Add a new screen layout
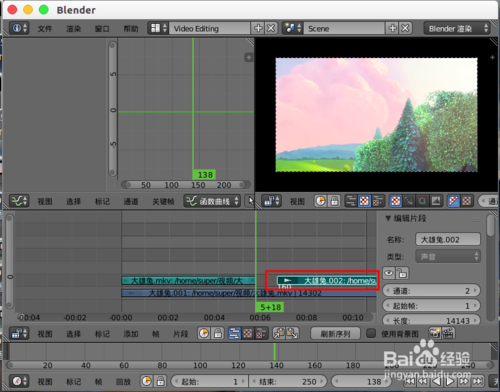 258,28
